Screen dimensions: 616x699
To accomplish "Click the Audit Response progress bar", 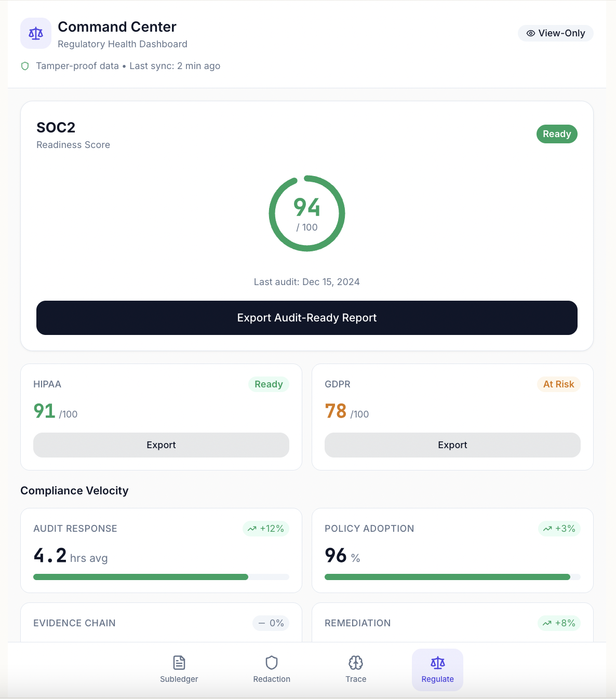I will [x=161, y=577].
